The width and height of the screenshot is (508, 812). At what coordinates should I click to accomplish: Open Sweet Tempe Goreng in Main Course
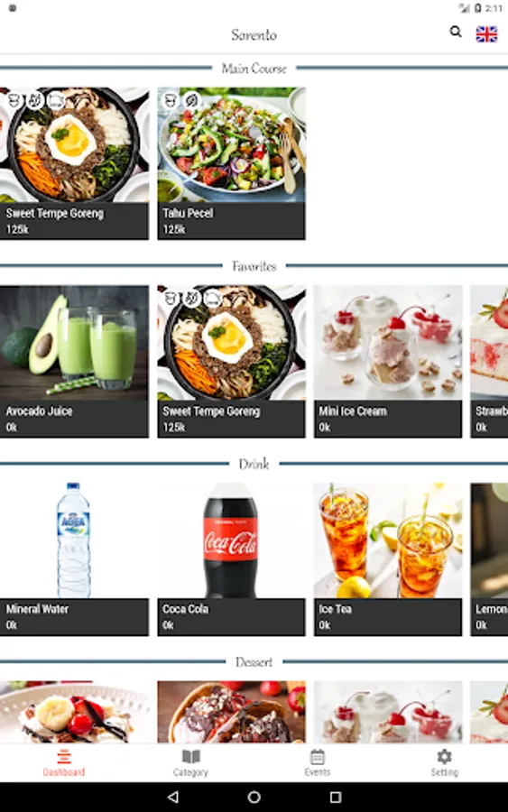click(74, 163)
